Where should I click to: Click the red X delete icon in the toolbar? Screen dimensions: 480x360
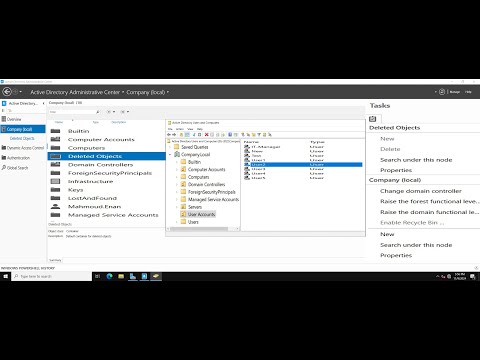pos(206,135)
